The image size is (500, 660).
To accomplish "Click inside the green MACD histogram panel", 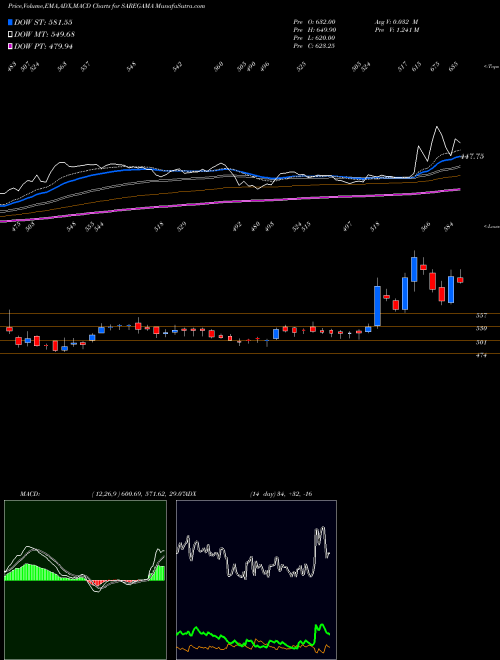I will coord(85,580).
